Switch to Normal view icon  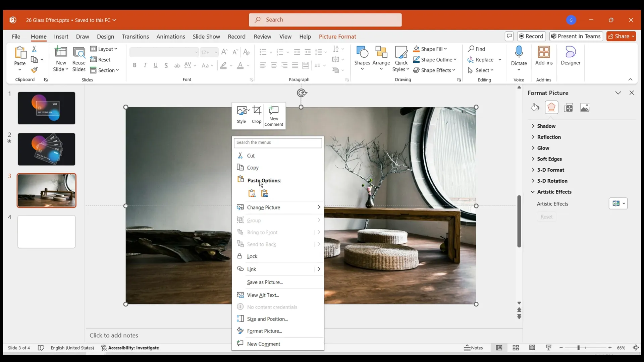tap(499, 348)
